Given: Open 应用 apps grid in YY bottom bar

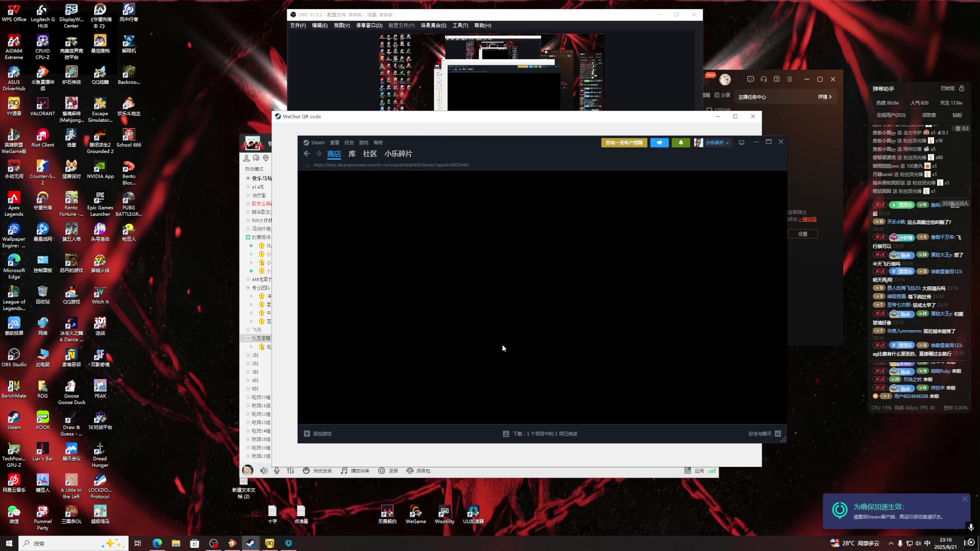Looking at the screenshot, I should tap(694, 471).
